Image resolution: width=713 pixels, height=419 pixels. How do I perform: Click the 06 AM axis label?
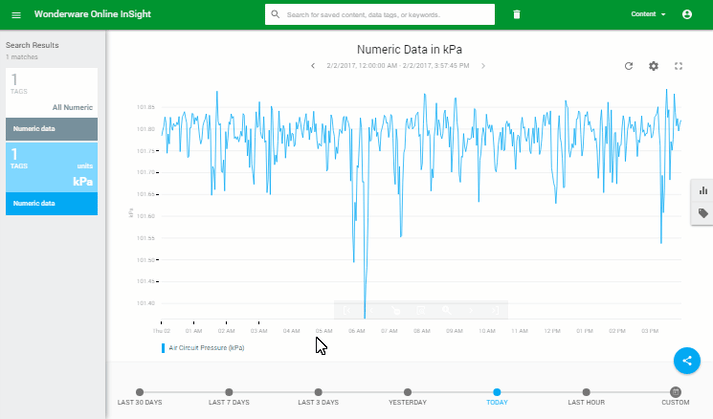click(x=356, y=331)
